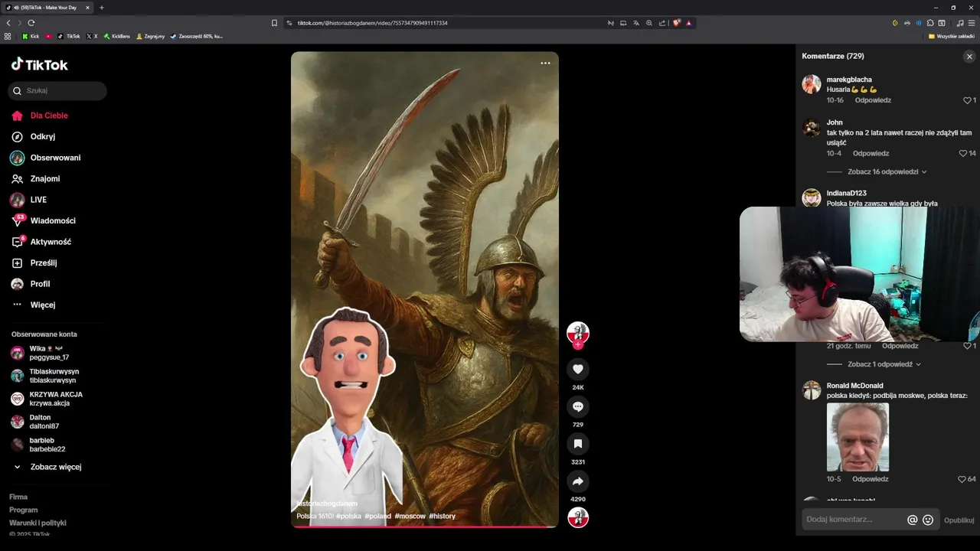Open browser extensions puzzle icon
The width and height of the screenshot is (980, 551).
[x=931, y=23]
